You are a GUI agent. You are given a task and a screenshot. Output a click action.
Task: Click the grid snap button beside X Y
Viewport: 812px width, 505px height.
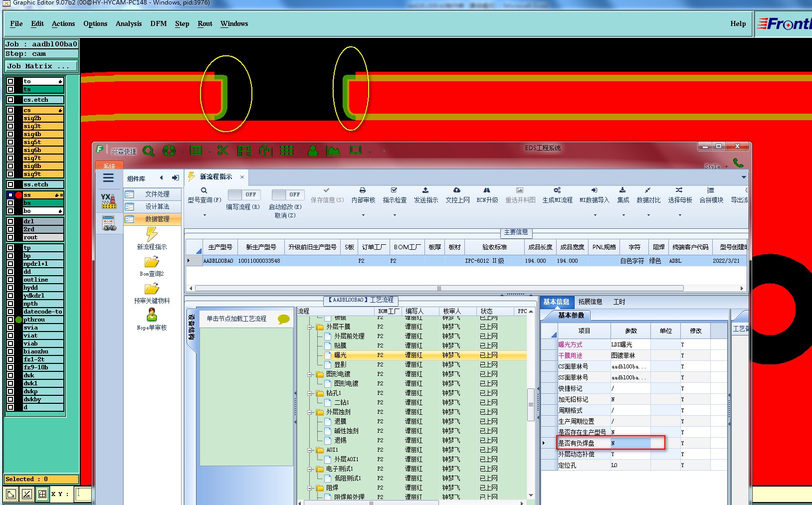tap(43, 495)
